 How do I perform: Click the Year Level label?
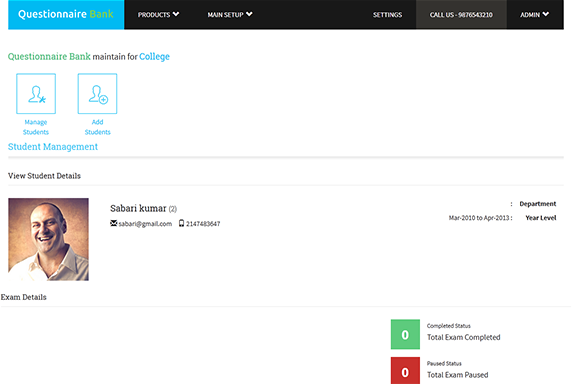point(541,218)
